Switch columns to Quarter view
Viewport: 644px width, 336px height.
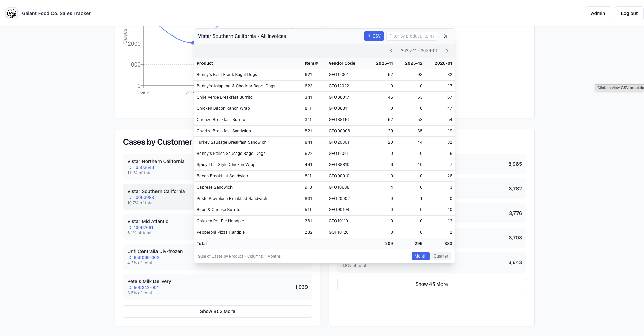click(441, 256)
